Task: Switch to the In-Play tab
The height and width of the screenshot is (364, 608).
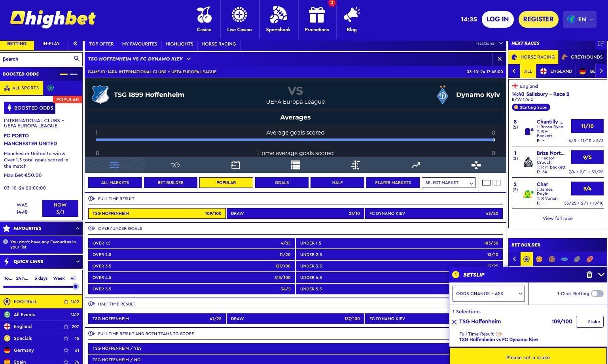Action: click(x=51, y=44)
